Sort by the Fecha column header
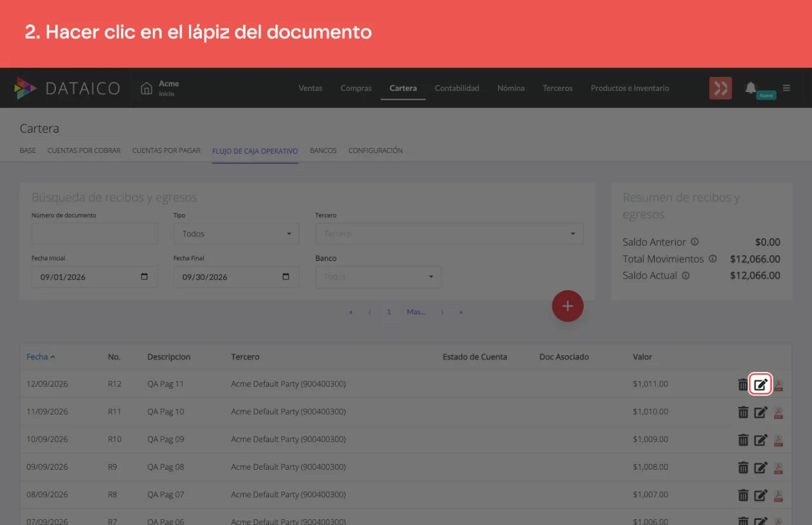 coord(41,357)
